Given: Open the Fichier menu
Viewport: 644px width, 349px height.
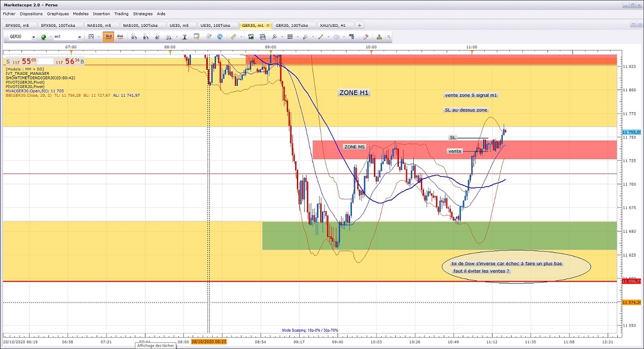Looking at the screenshot, I should [x=9, y=14].
